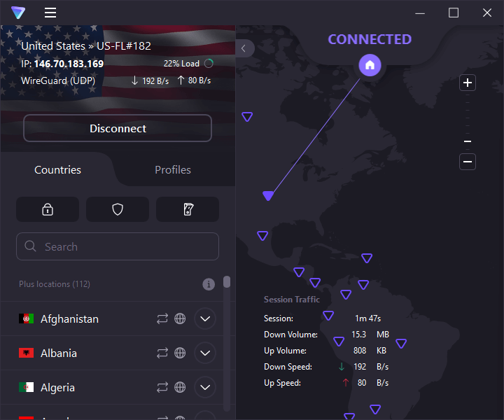Open the hamburger menu
This screenshot has width=504, height=420.
coord(50,13)
